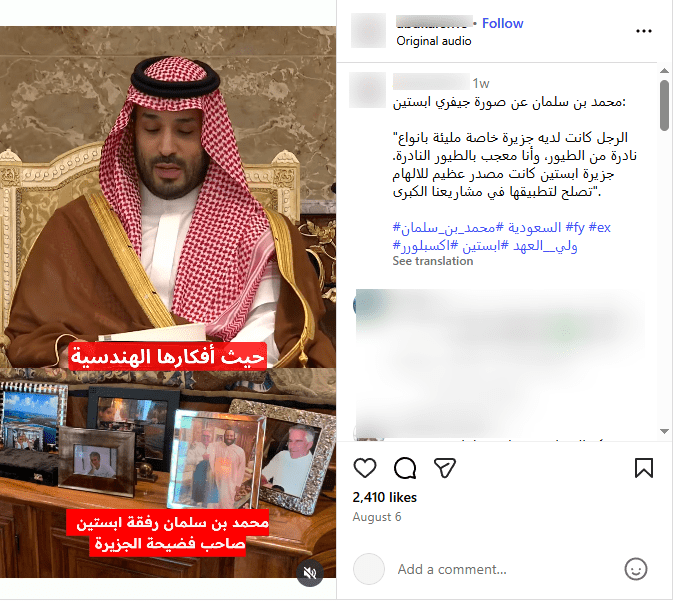Click the Original audio label
Image resolution: width=673 pixels, height=603 pixels.
[x=434, y=41]
